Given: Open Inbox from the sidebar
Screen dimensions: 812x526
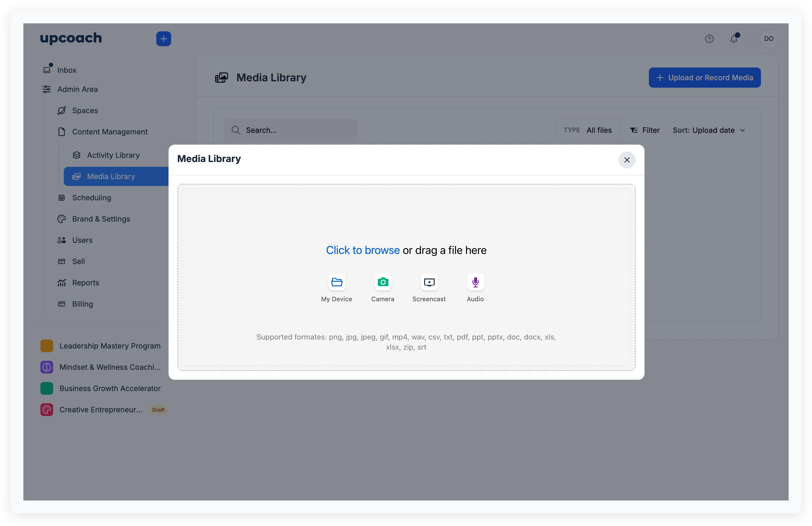Looking at the screenshot, I should point(66,70).
